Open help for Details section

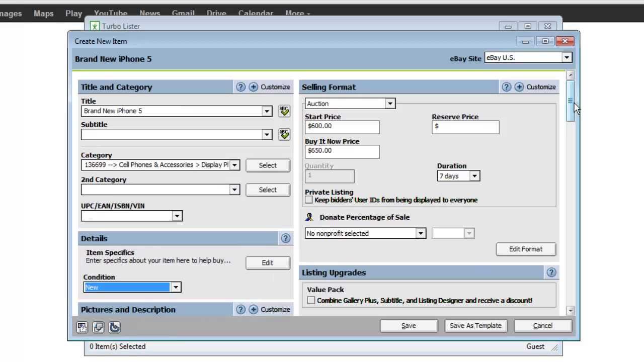285,238
